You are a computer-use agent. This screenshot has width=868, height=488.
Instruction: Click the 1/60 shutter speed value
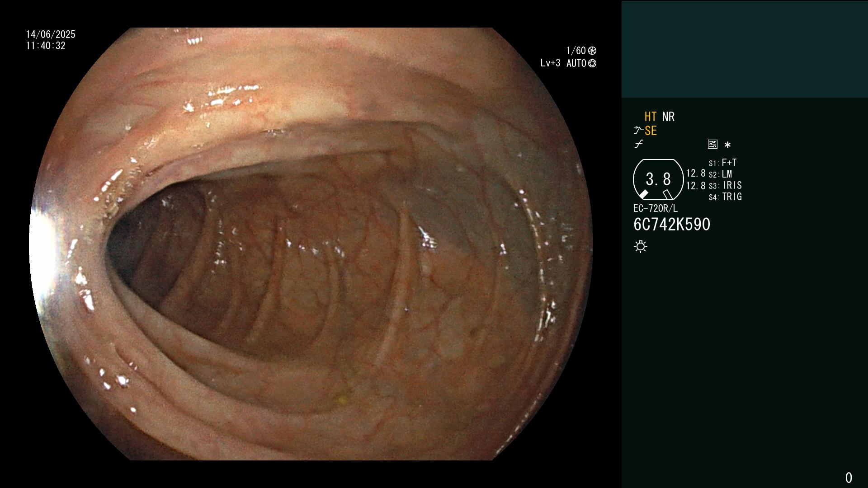click(576, 51)
